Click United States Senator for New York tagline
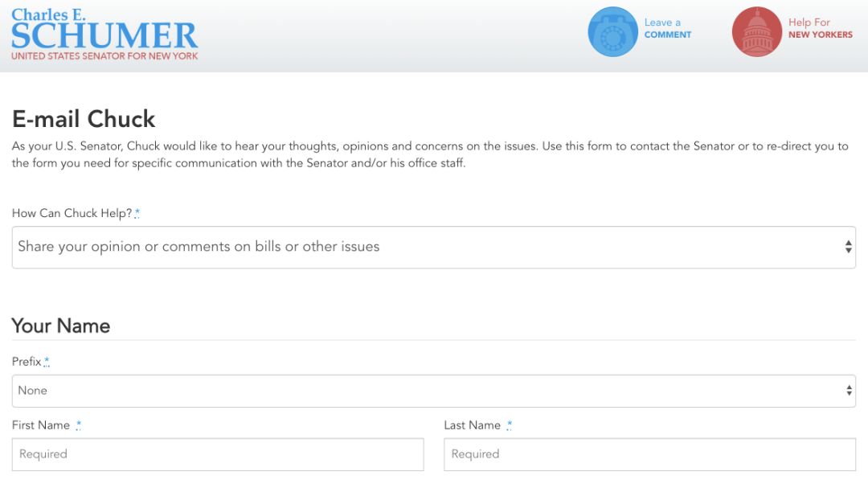The height and width of the screenshot is (480, 868). 104,56
